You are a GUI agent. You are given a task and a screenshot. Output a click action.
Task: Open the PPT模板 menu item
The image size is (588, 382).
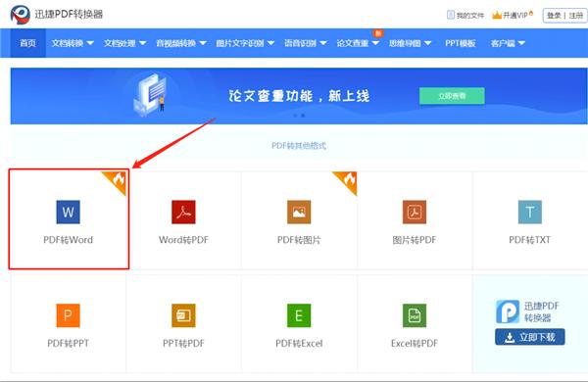461,43
